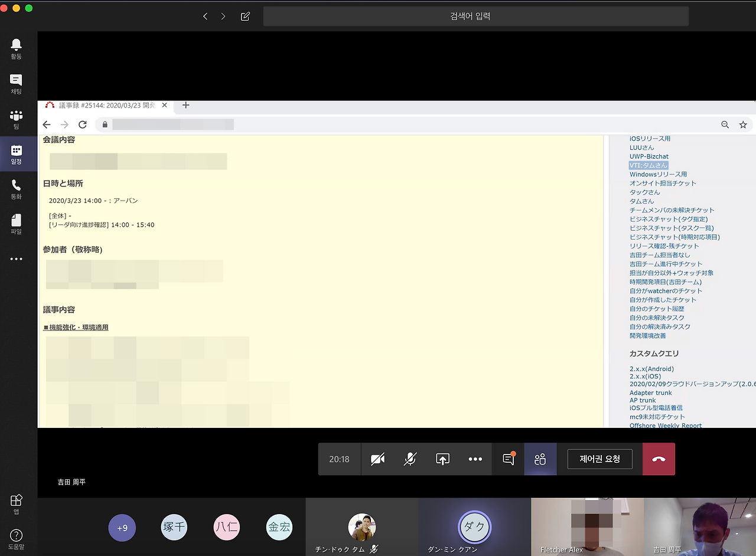Click the browser zoom magnifier icon
Image resolution: width=756 pixels, height=556 pixels.
coord(725,125)
